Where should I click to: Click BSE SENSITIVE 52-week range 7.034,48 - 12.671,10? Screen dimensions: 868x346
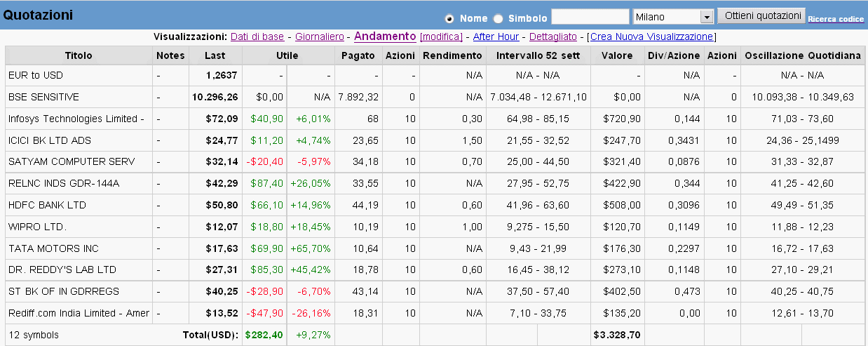point(538,97)
